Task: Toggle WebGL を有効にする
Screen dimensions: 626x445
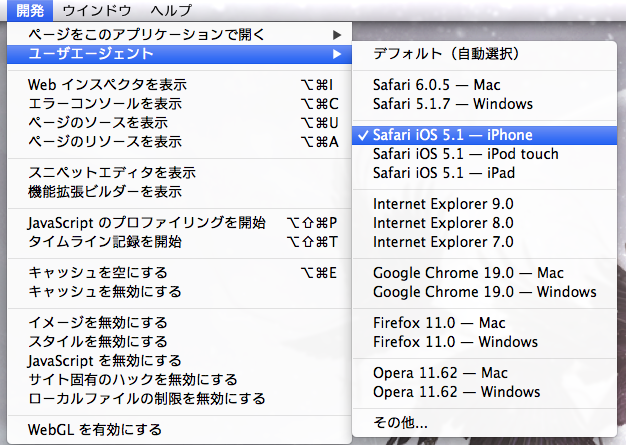Action: [x=179, y=430]
